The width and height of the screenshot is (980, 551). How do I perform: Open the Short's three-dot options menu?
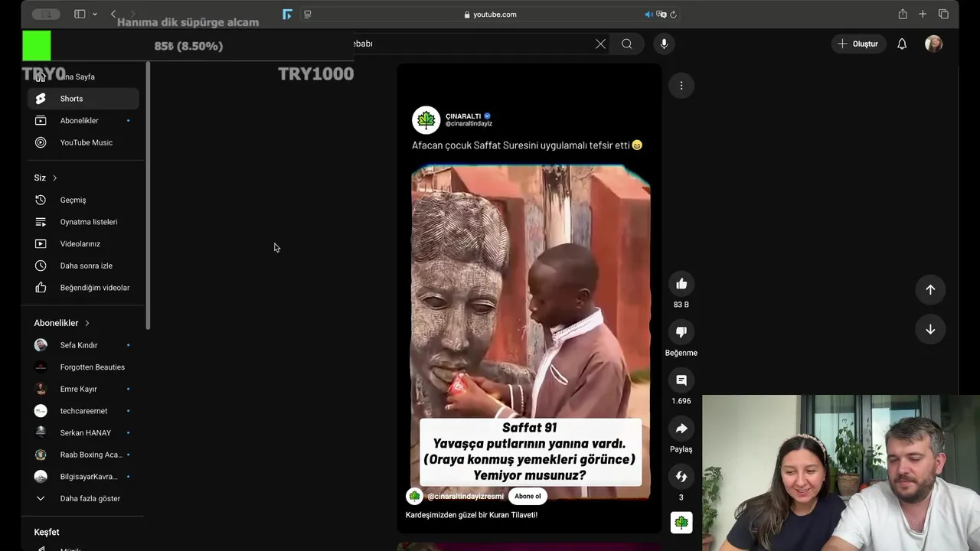[x=681, y=86]
